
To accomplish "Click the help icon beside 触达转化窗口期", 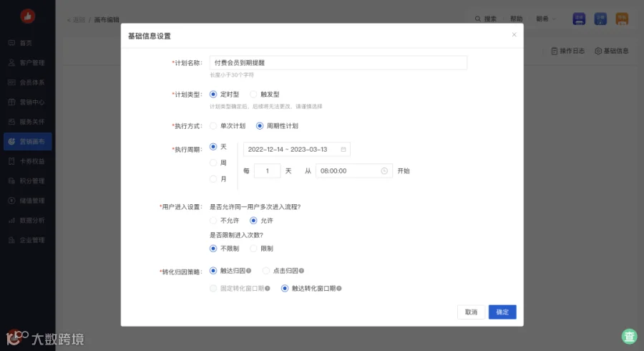I will point(339,289).
